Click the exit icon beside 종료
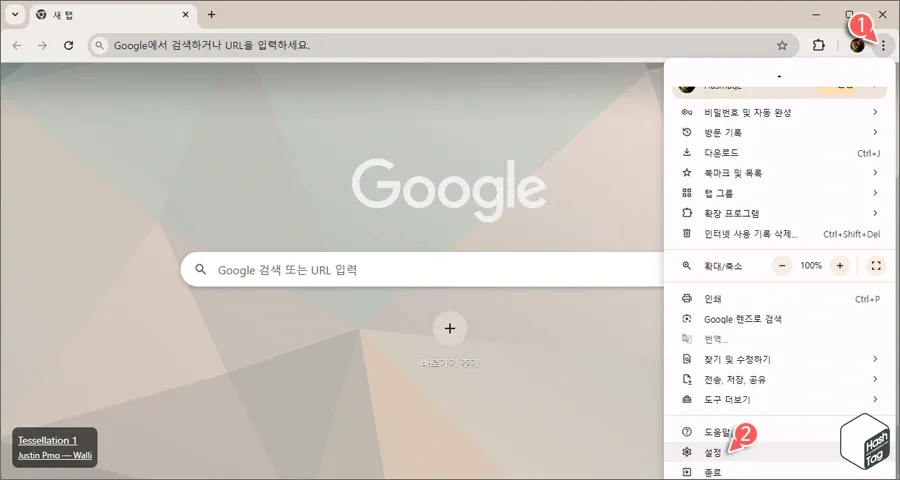 coord(686,473)
